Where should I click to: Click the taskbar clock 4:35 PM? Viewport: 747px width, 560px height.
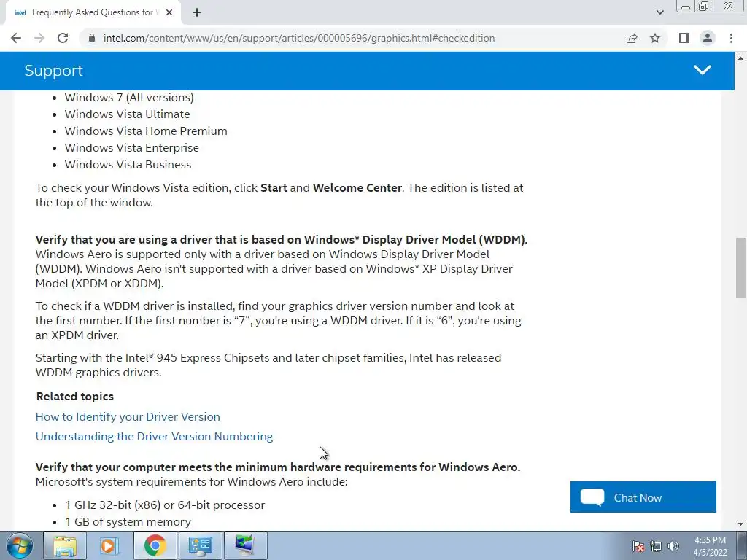(710, 546)
